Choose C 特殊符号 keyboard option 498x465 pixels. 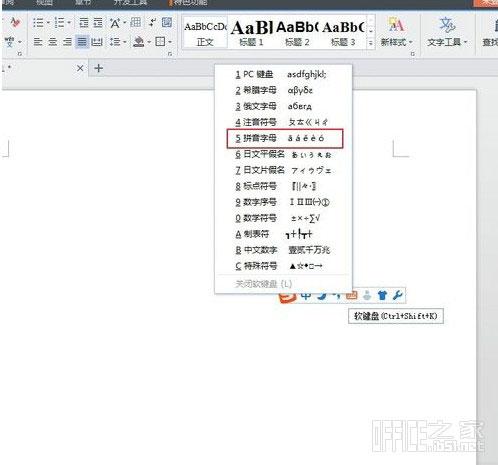click(283, 266)
